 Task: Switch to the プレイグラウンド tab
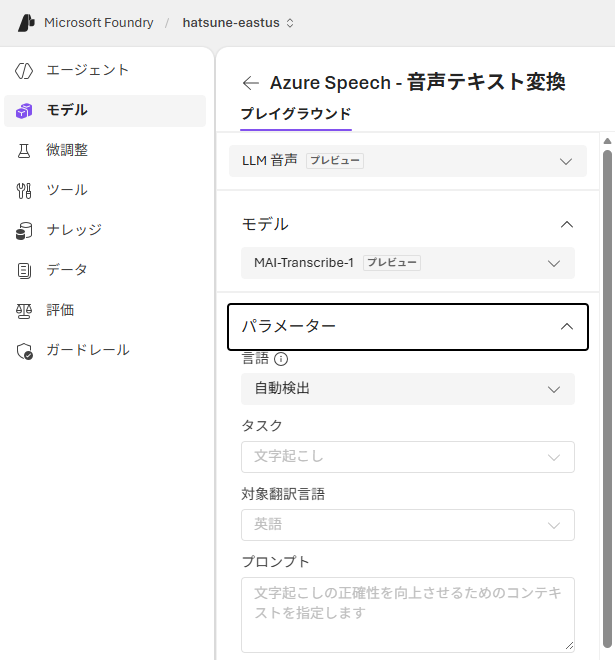(296, 114)
